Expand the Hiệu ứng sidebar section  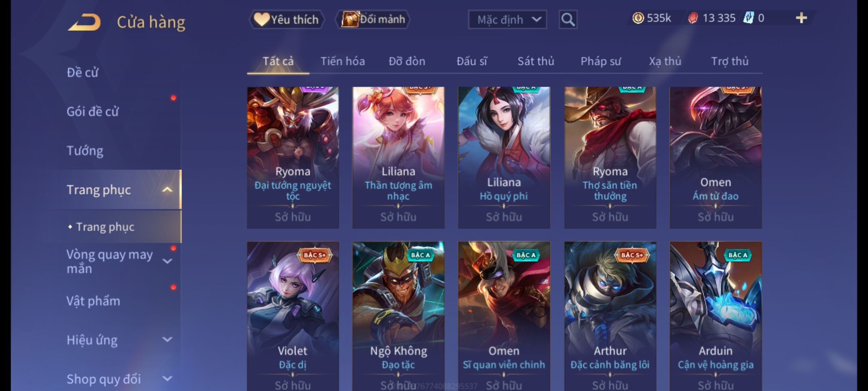[167, 340]
